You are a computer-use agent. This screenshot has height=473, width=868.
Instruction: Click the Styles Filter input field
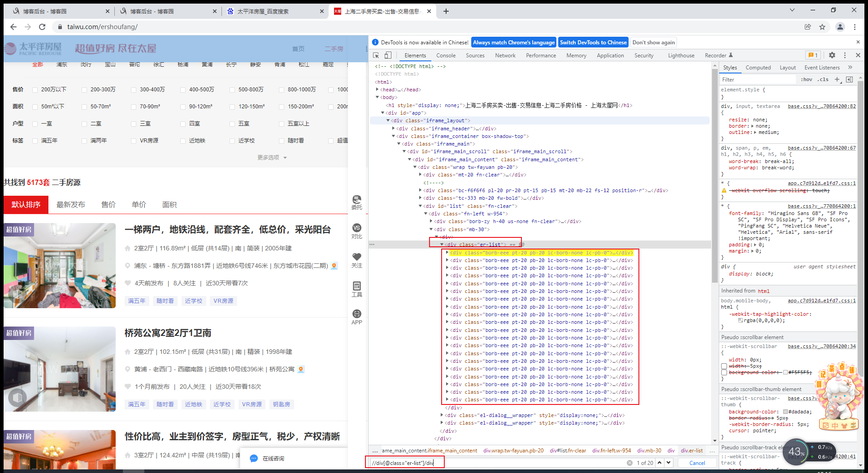(x=758, y=79)
